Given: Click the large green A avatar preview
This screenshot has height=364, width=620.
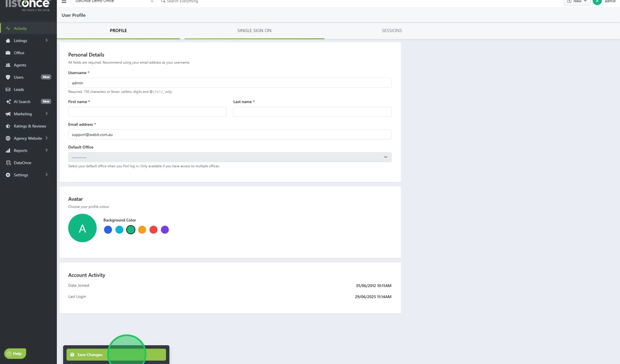Looking at the screenshot, I should (82, 228).
